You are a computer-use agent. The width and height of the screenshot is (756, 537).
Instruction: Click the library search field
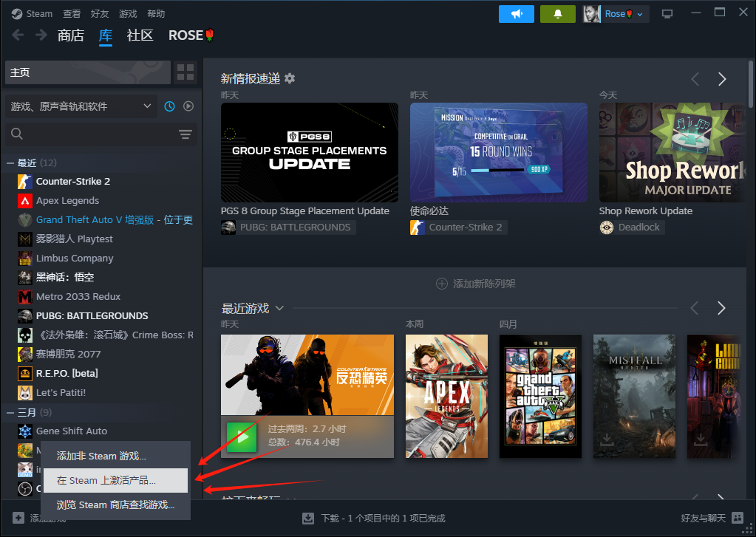[x=92, y=134]
